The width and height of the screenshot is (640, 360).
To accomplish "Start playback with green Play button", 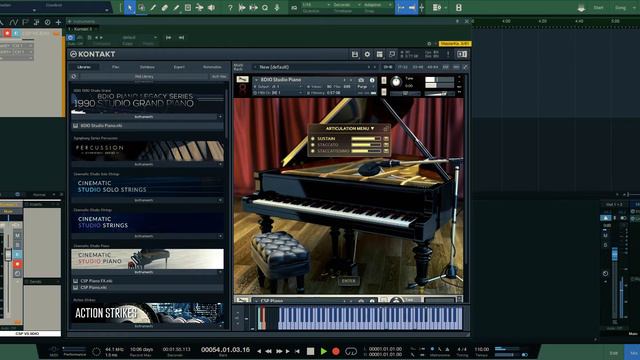I will (x=324, y=351).
